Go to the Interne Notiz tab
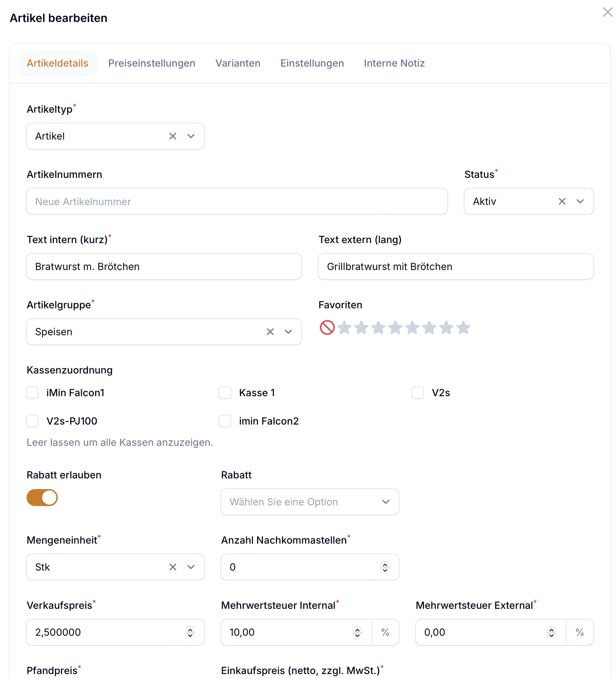Screen dimensions: 616x679 point(394,63)
